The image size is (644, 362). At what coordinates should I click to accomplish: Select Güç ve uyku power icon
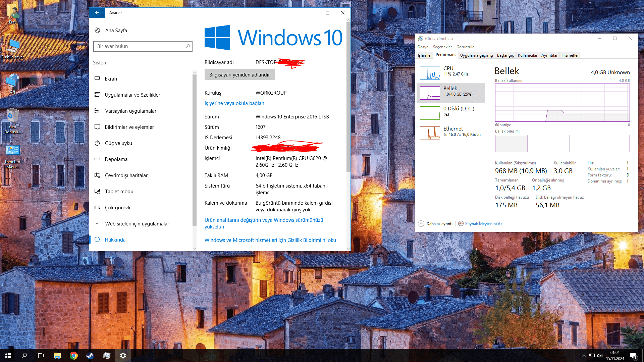click(x=97, y=143)
